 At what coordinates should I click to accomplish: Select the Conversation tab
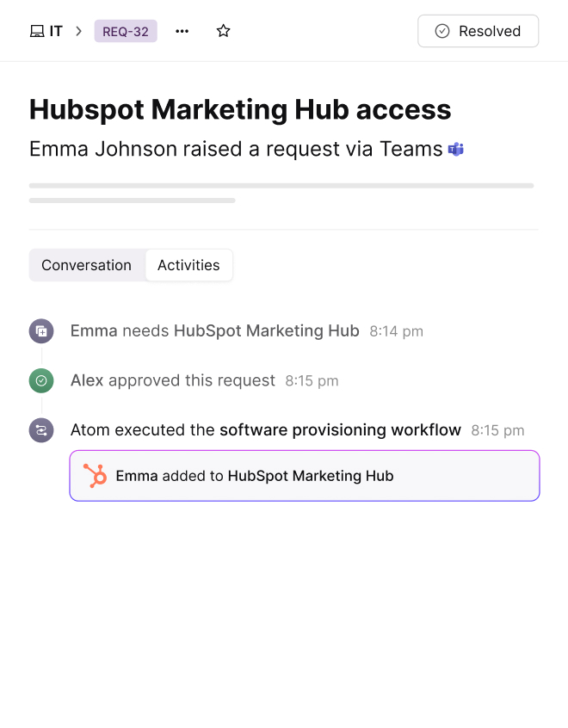tap(86, 265)
